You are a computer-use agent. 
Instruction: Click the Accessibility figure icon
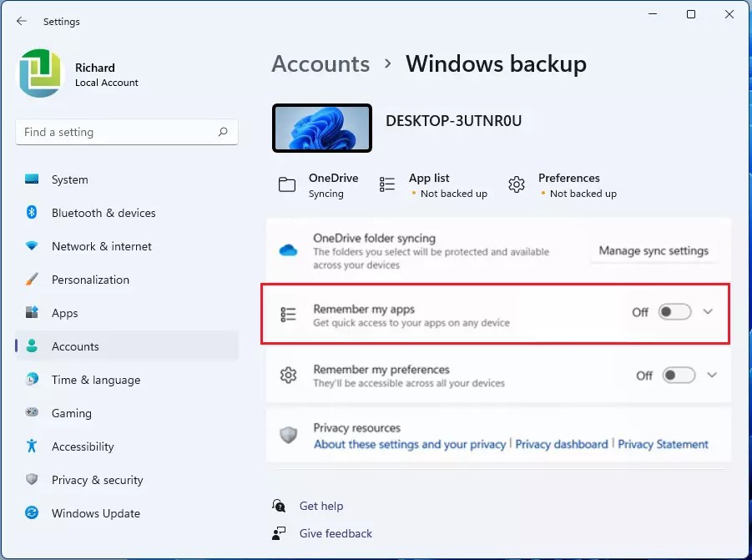(32, 446)
